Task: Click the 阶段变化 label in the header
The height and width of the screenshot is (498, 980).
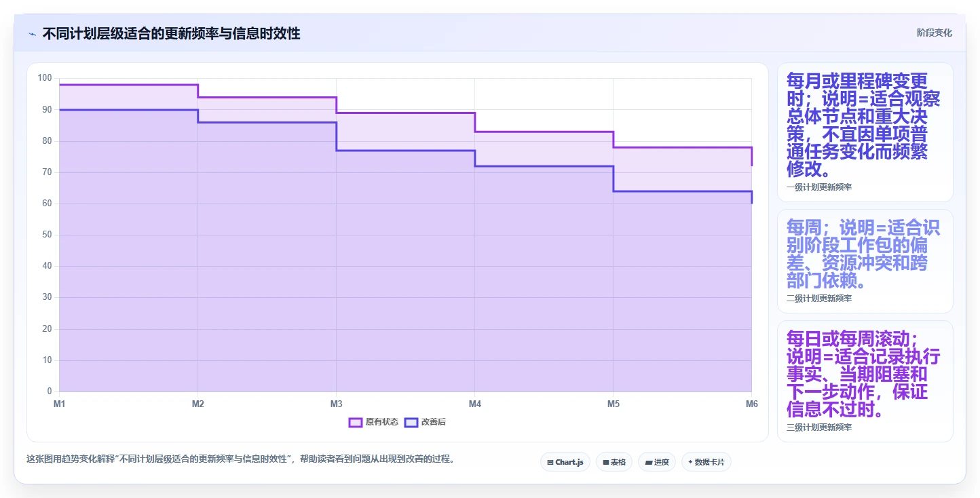Action: click(935, 33)
